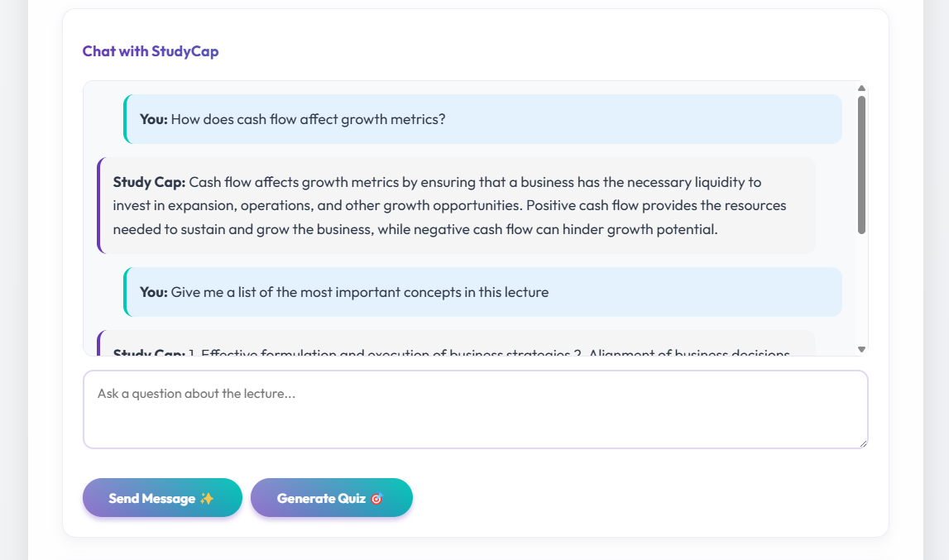Click the textarea resize corner handle

pos(864,445)
